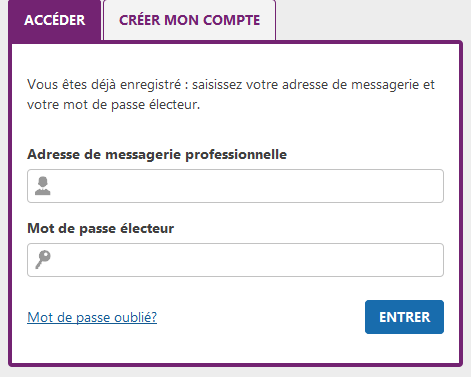The width and height of the screenshot is (471, 377).
Task: Click the user silhouette icon
Action: click(x=43, y=186)
